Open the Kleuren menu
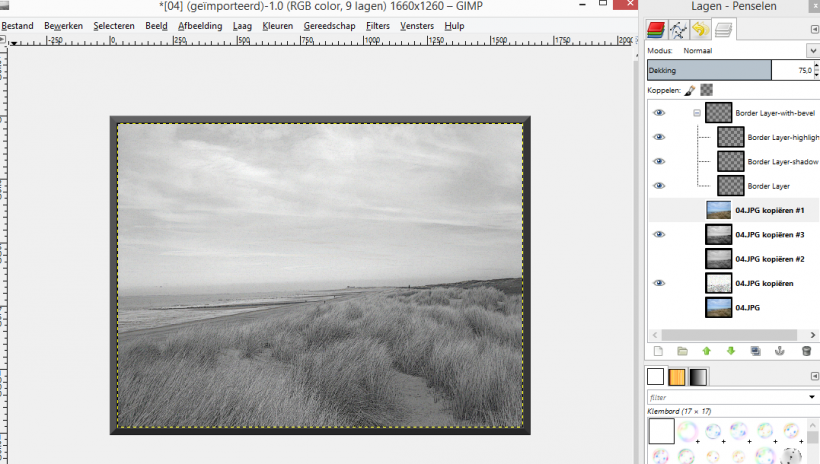The image size is (820, 464). coord(277,25)
